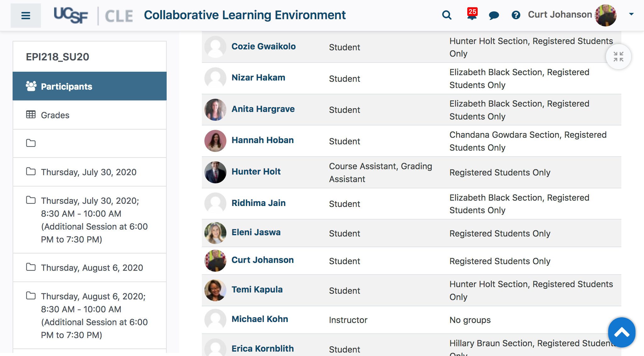Viewport: 644px width, 356px height.
Task: Click the EPI218_SU20 course title
Action: (58, 57)
